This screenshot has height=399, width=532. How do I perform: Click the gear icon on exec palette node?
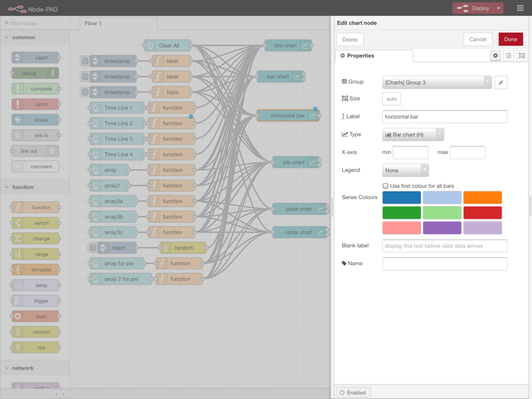17,316
